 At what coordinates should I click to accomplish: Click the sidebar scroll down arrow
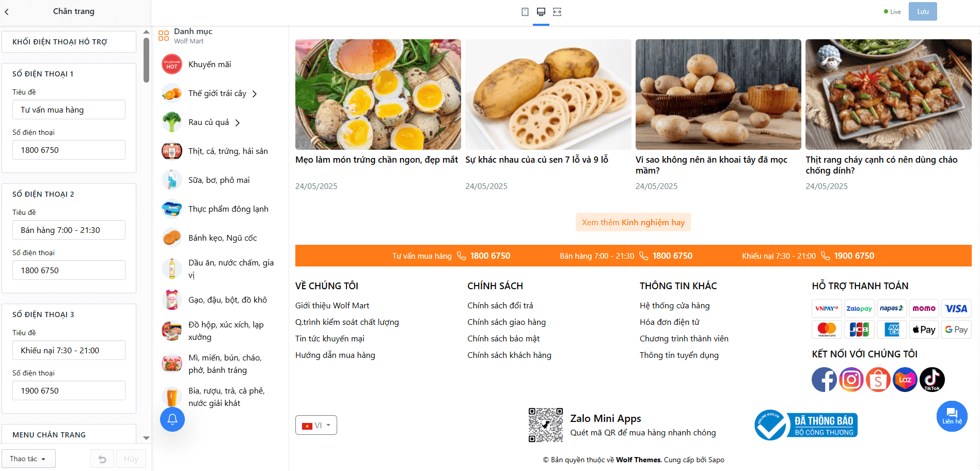tap(147, 438)
